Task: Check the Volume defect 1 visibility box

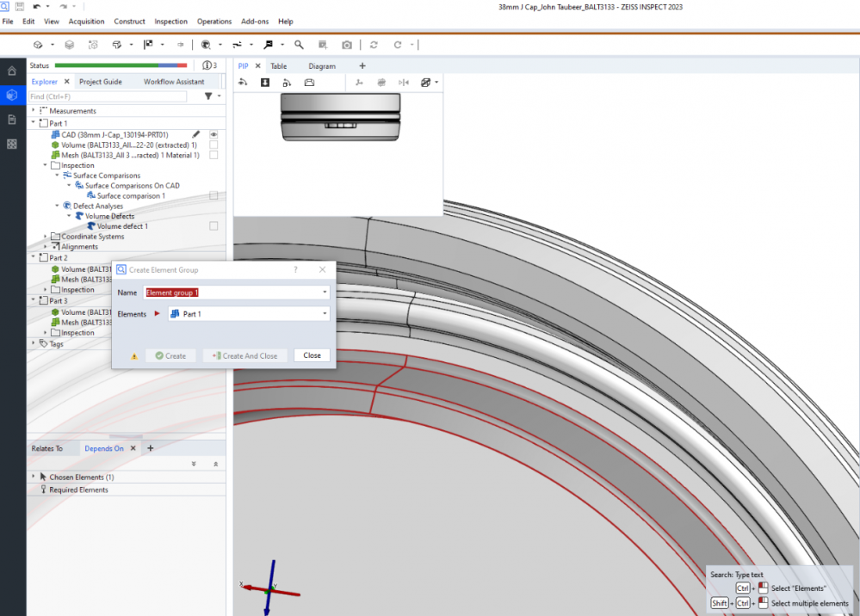Action: [x=213, y=226]
